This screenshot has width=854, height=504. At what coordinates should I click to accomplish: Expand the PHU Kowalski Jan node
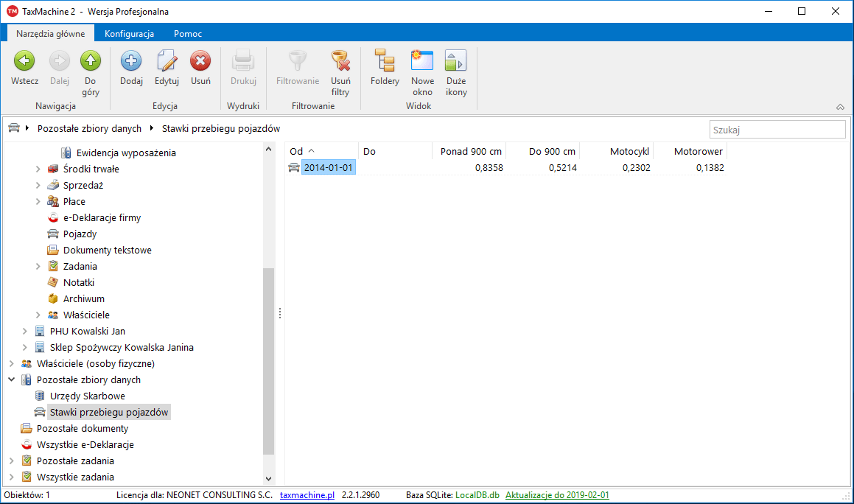(x=25, y=332)
